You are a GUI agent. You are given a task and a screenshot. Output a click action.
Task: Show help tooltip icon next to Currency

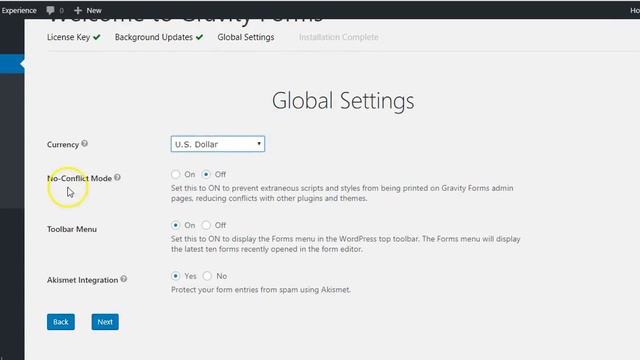tap(84, 144)
